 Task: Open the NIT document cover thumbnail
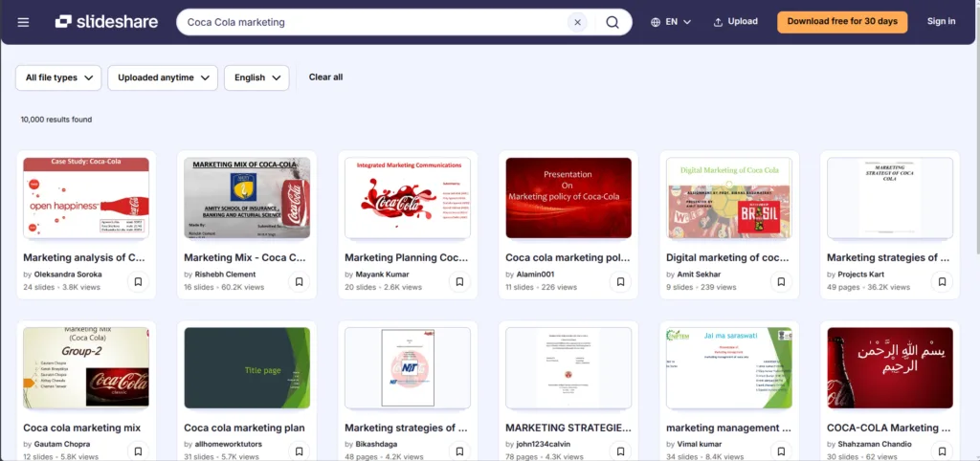408,368
